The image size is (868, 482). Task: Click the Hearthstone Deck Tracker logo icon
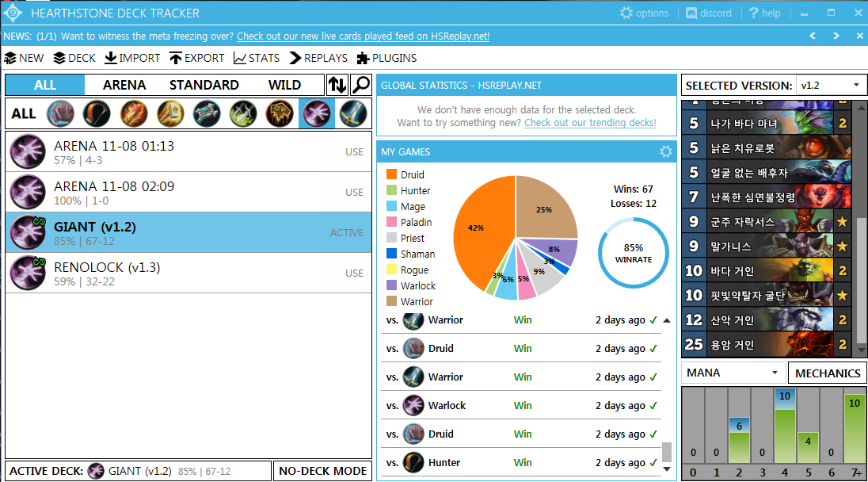13,13
